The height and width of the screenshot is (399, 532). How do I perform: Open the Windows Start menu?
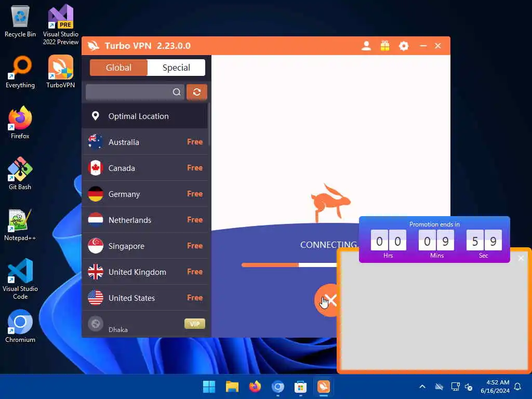coord(209,387)
